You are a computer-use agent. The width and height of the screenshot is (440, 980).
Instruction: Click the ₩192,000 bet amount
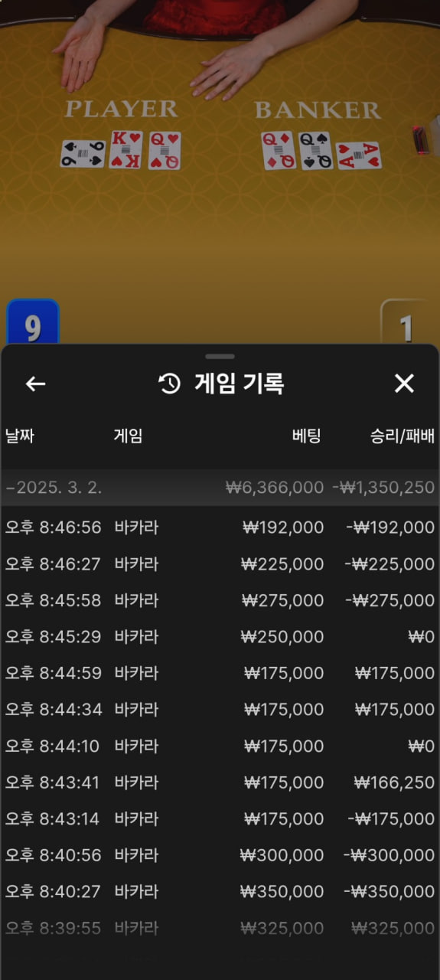tap(282, 528)
